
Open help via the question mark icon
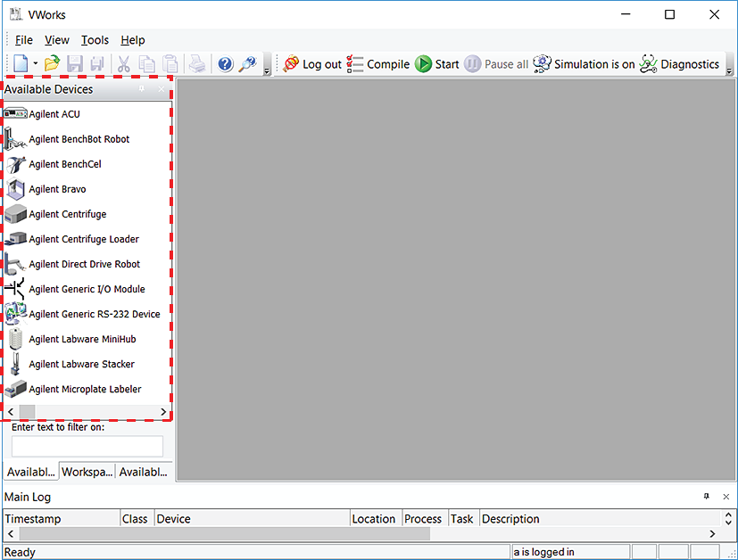point(225,64)
